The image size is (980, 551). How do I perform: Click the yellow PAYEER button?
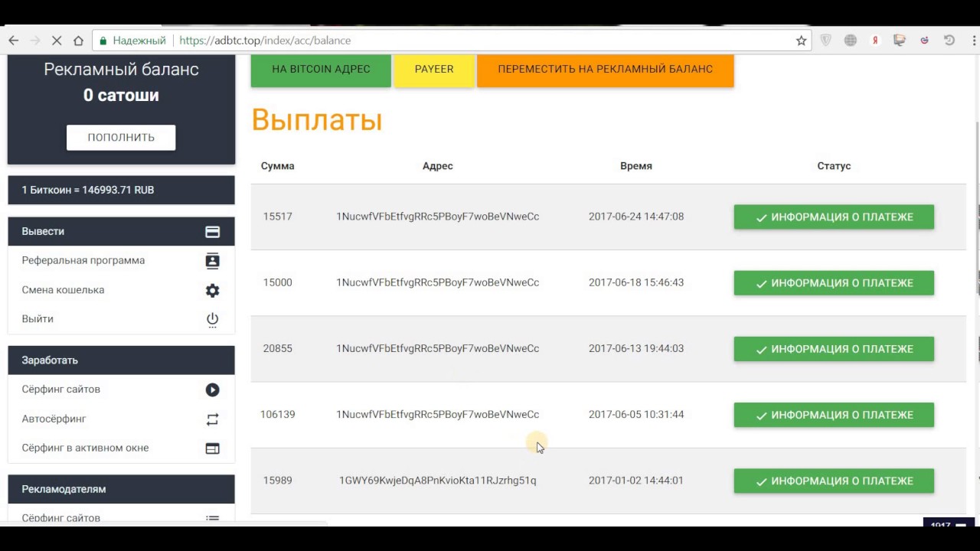(x=434, y=70)
